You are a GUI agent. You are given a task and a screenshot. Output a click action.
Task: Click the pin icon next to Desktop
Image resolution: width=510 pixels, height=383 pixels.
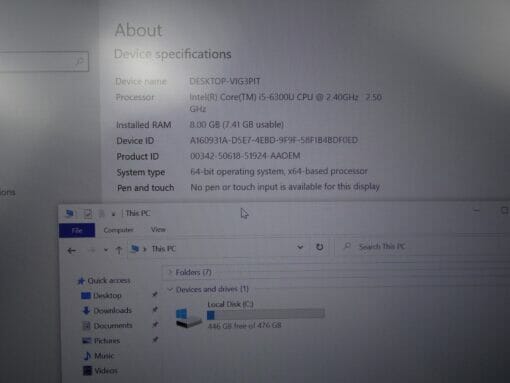155,294
